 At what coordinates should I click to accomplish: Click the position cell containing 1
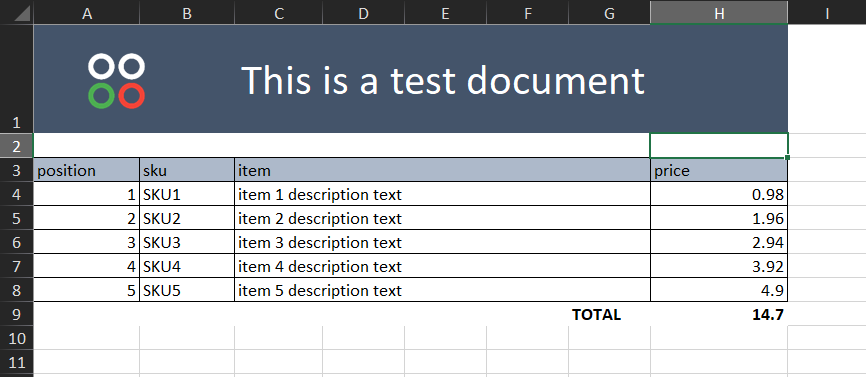click(86, 194)
